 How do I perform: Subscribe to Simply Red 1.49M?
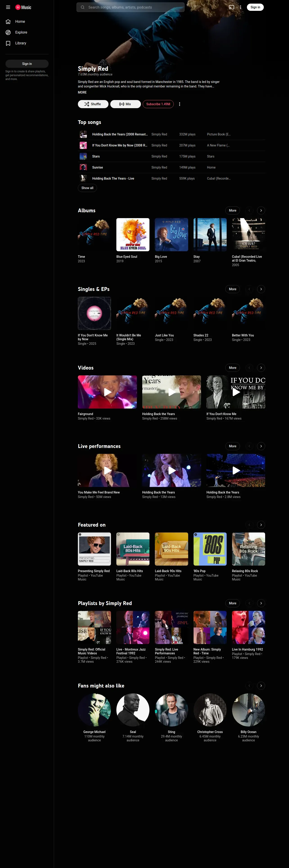(x=158, y=104)
